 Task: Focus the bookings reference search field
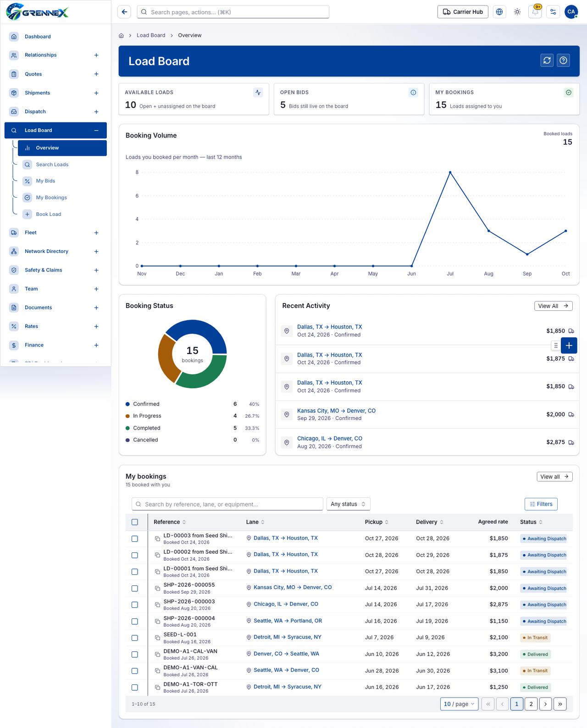[x=227, y=504]
